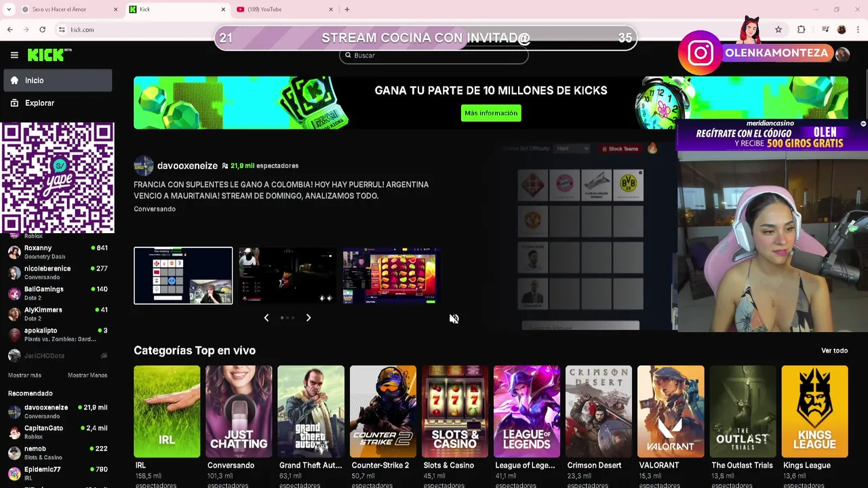This screenshot has width=868, height=488.
Task: Open apokalipto channel in sidebar
Action: (58, 334)
